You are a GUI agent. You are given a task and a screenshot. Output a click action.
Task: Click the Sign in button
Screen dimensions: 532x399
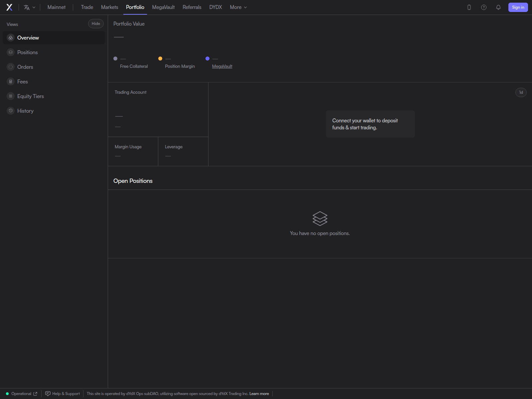pos(518,7)
